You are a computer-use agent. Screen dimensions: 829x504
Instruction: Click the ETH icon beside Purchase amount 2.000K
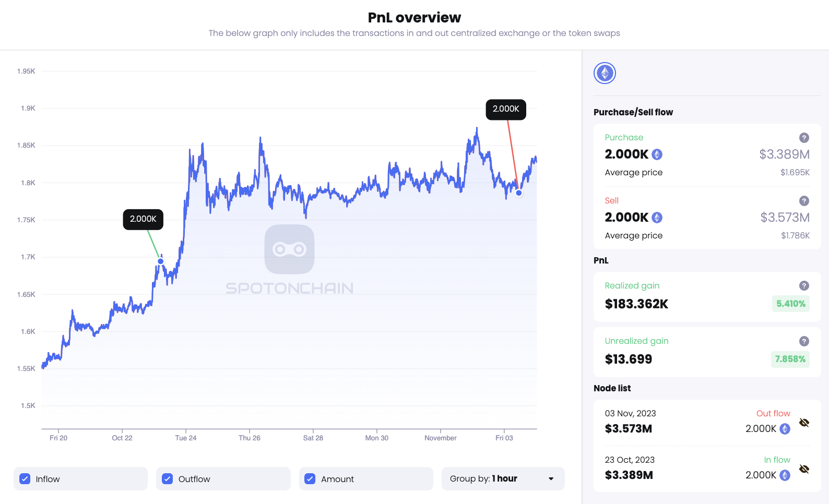[x=657, y=154]
